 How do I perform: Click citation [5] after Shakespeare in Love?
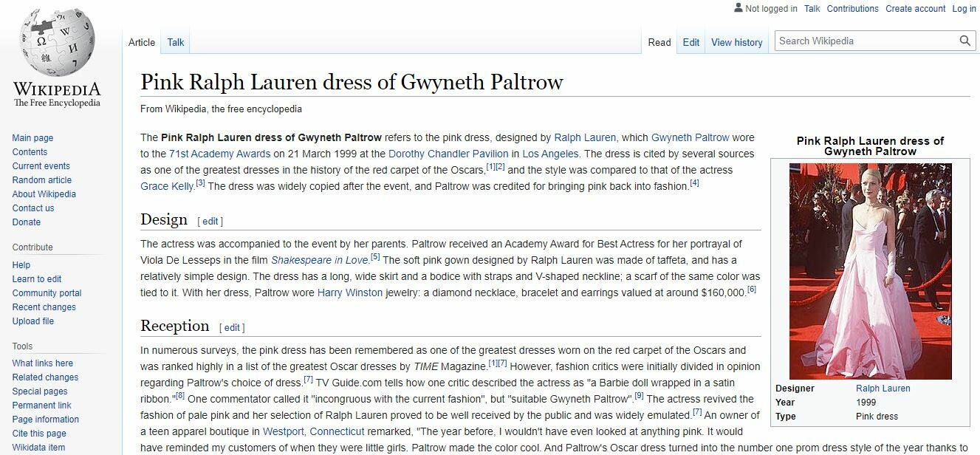point(375,257)
